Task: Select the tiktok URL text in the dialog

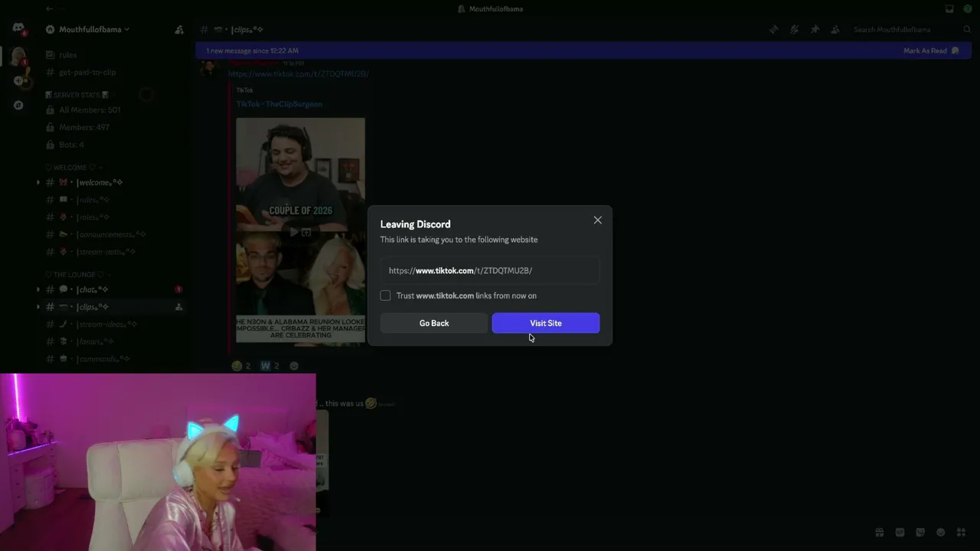Action: [460, 270]
